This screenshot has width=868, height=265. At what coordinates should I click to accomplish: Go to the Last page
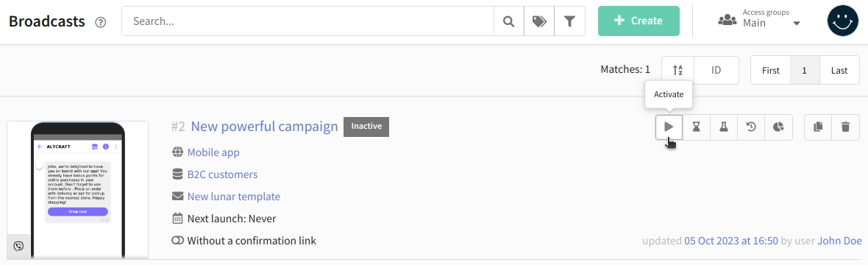pos(839,71)
